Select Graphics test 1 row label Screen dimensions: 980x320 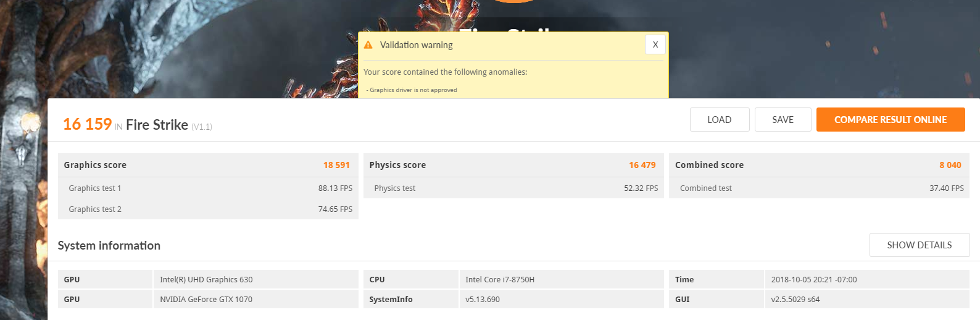click(x=95, y=188)
